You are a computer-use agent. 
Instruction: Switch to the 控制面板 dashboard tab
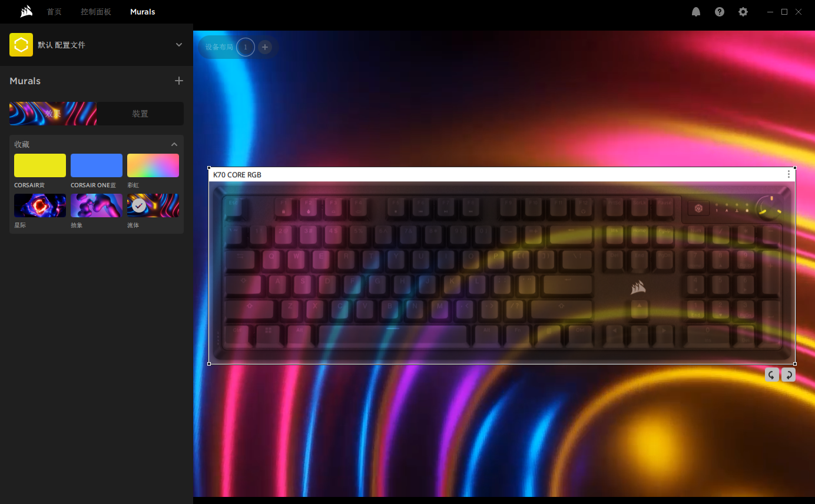tap(96, 12)
